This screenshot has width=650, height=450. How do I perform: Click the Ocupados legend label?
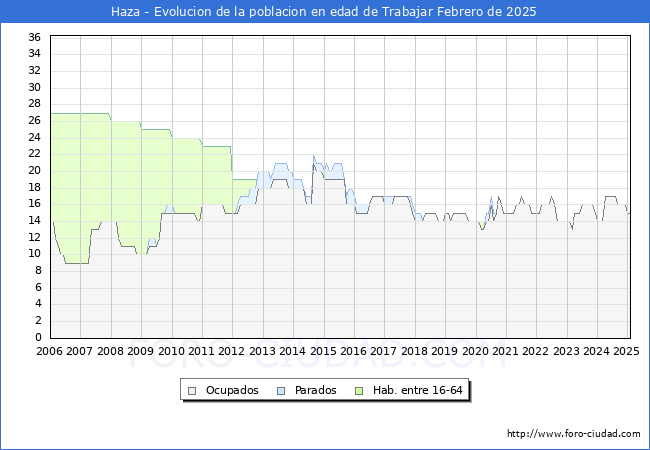point(232,390)
